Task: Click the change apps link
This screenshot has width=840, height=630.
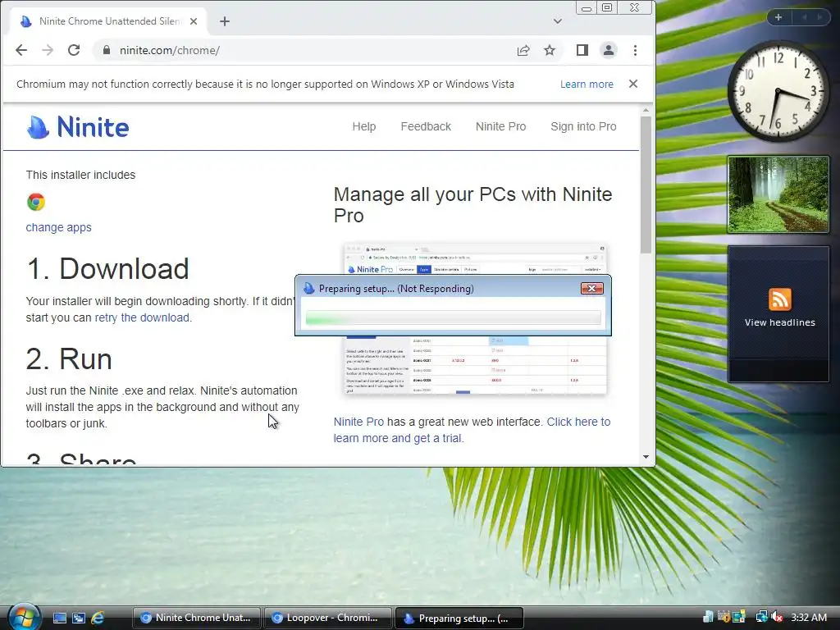Action: 59,227
